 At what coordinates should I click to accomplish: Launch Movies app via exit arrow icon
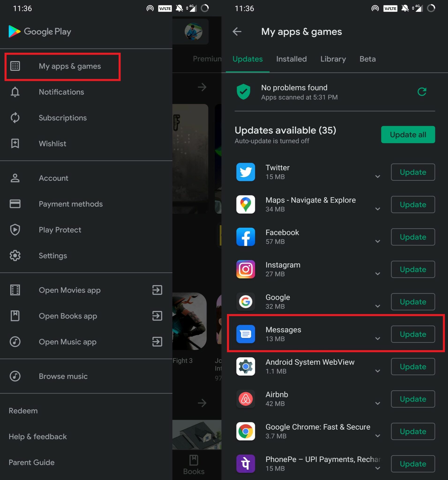click(x=157, y=290)
